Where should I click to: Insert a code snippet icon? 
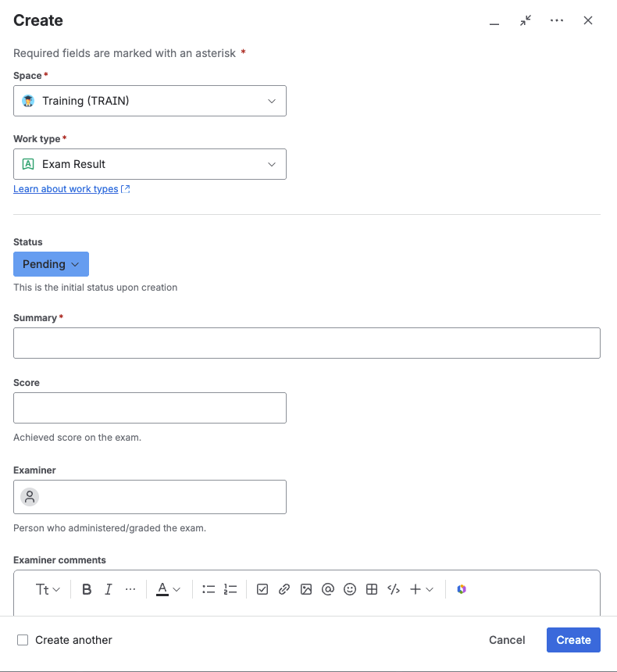click(x=394, y=589)
